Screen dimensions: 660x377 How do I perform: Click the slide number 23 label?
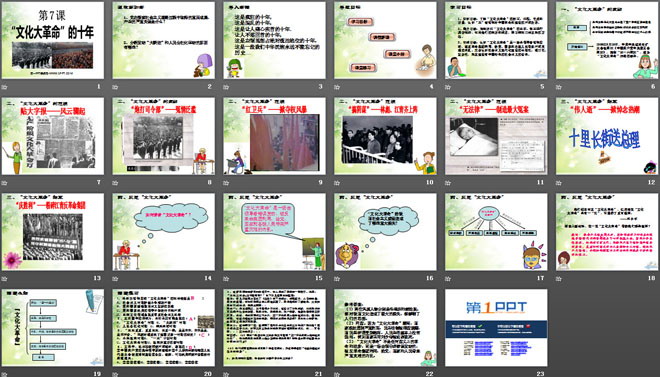click(x=540, y=374)
